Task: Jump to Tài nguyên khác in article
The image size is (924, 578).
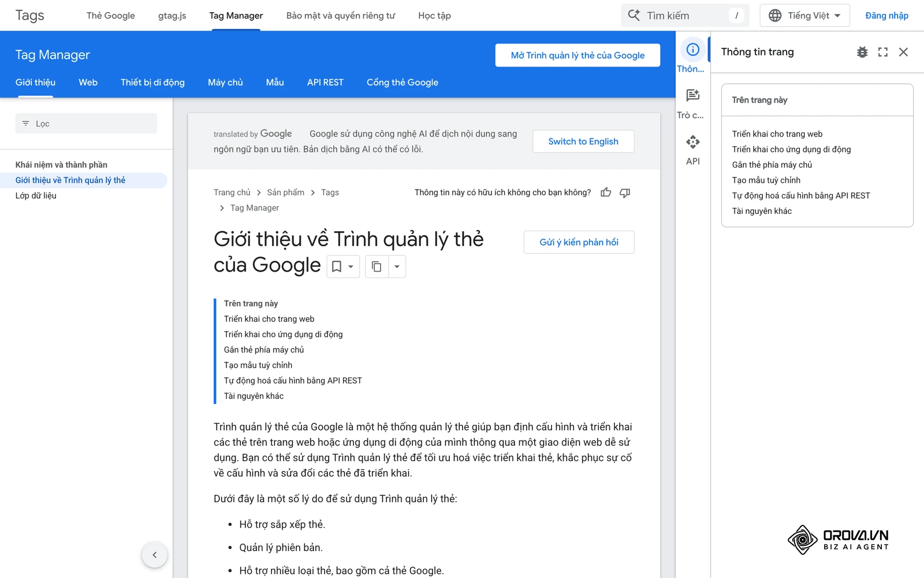Action: coord(254,396)
